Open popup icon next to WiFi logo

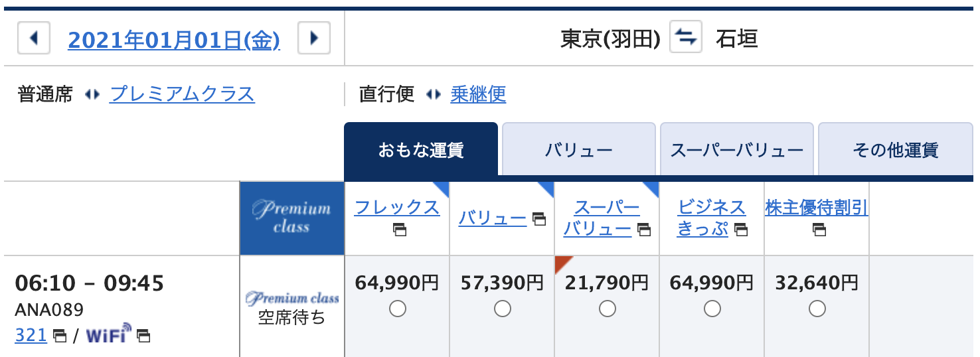click(143, 336)
